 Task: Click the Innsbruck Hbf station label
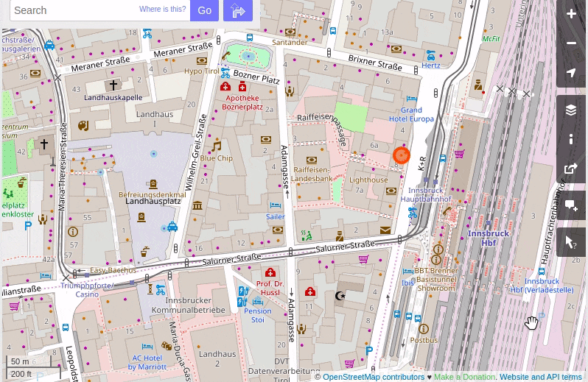(x=489, y=238)
